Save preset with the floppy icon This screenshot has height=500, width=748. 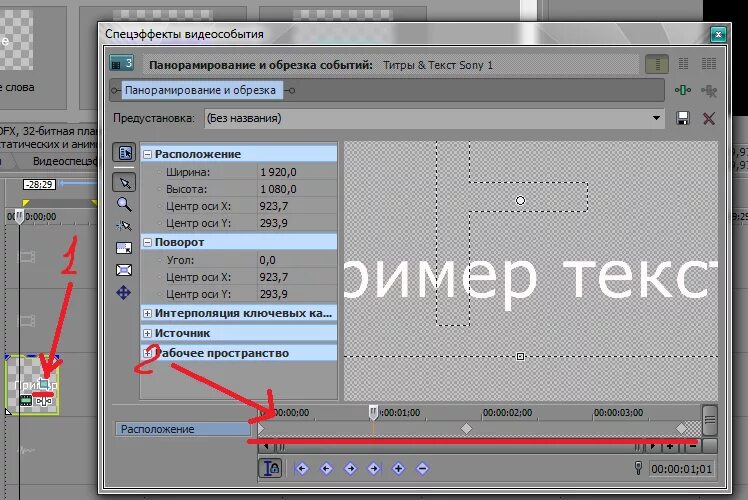(683, 118)
